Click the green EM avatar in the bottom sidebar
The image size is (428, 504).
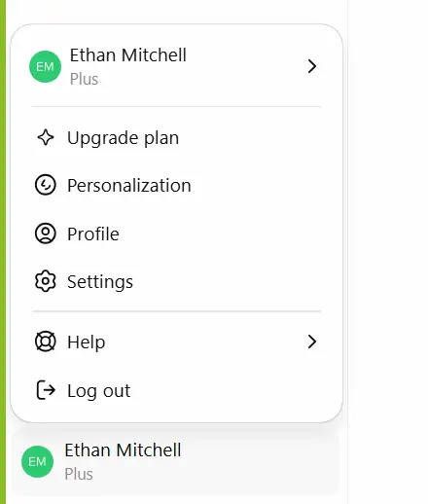pos(37,461)
